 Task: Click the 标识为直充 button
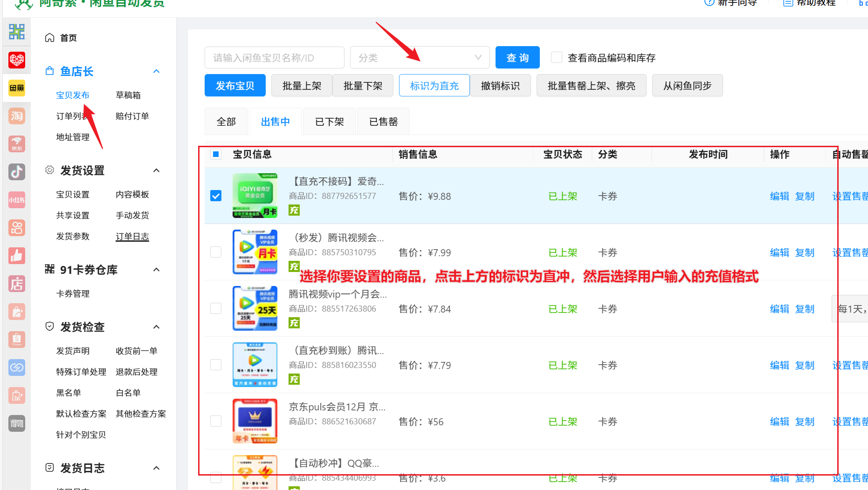(x=434, y=85)
